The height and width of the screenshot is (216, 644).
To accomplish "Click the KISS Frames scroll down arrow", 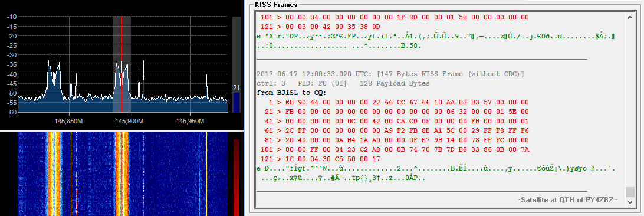I will pos(630,202).
